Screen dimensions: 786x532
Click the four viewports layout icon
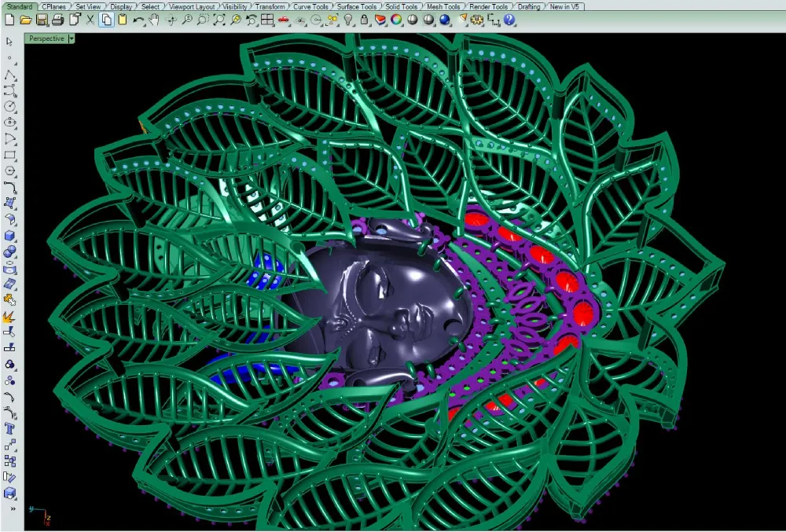pos(267,20)
